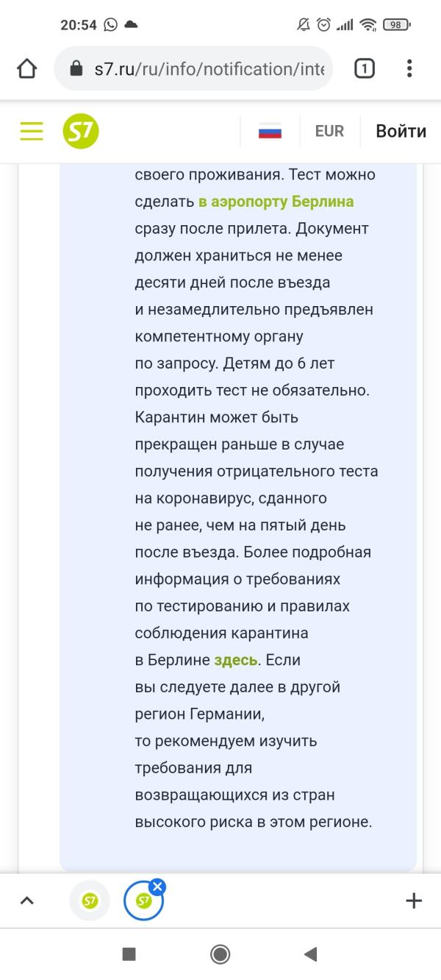The width and height of the screenshot is (441, 980).
Task: Select the active second S7 tab
Action: [143, 901]
